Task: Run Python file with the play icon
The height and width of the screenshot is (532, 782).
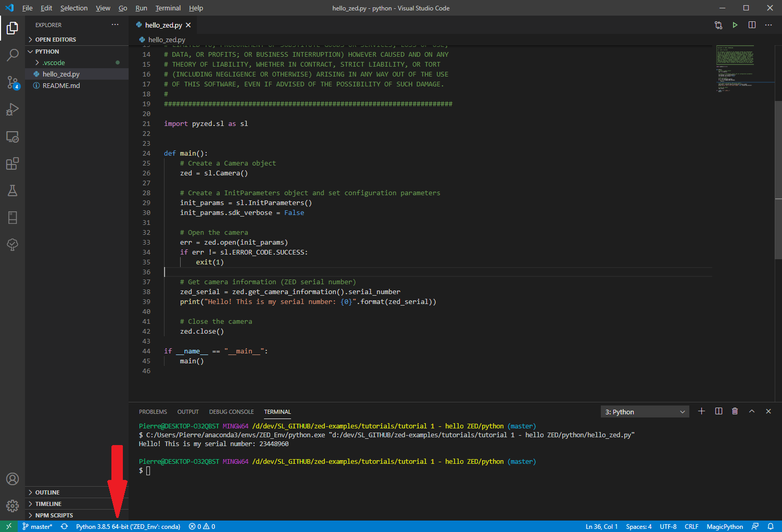Action: click(735, 25)
